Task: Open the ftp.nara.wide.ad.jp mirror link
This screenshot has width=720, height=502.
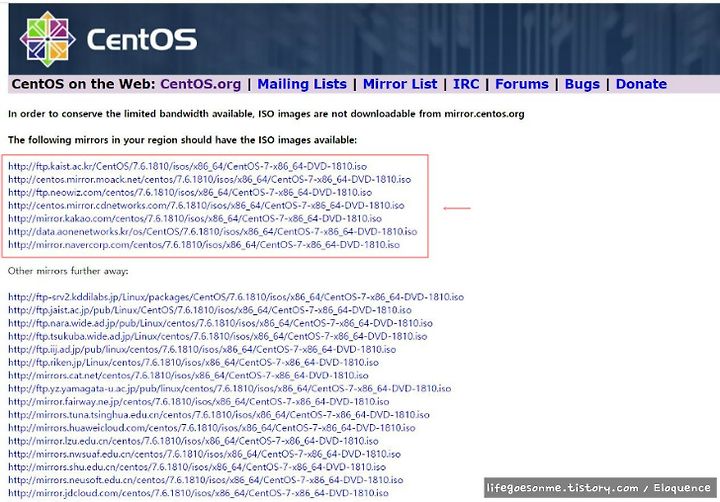Action: pyautogui.click(x=220, y=323)
